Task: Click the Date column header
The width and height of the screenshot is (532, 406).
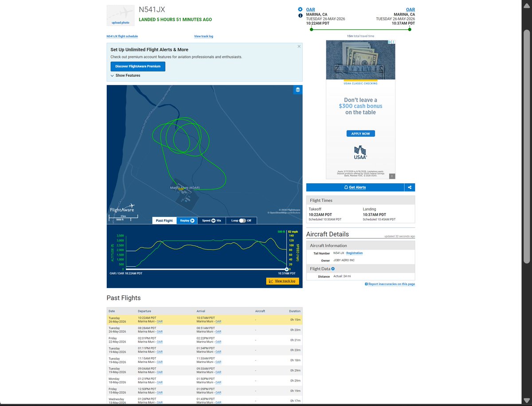Action: coord(112,311)
